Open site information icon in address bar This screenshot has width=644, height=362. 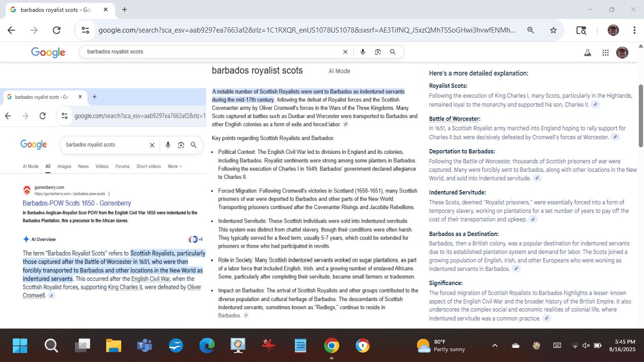[85, 30]
